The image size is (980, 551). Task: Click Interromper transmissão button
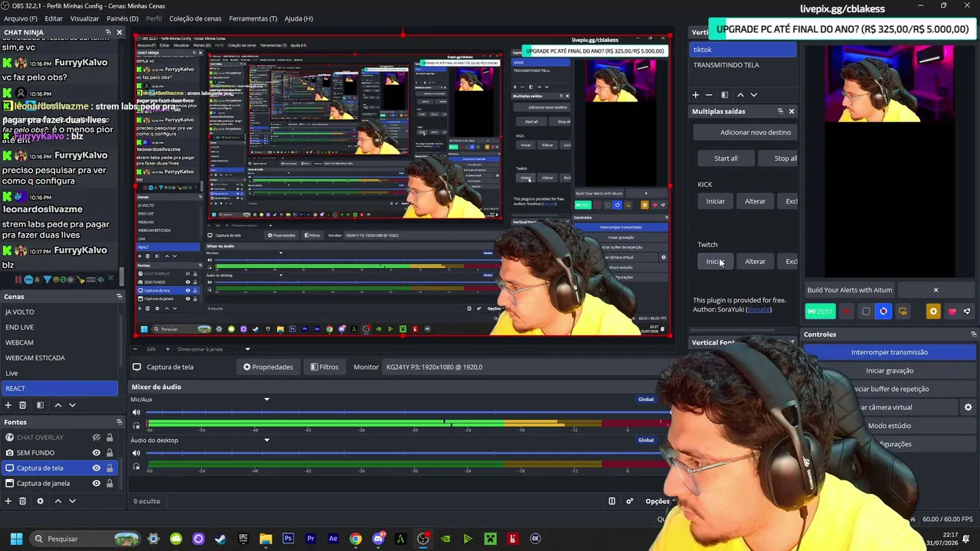click(x=889, y=352)
